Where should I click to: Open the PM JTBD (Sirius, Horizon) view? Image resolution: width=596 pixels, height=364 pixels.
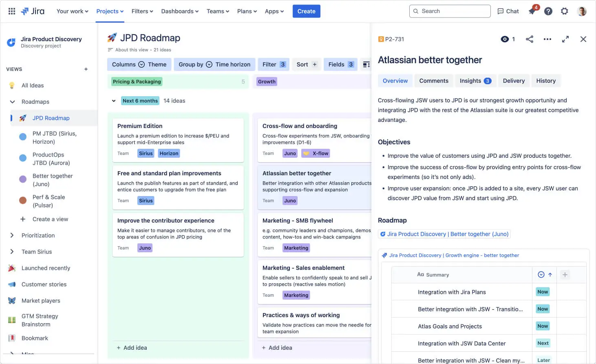pos(55,137)
